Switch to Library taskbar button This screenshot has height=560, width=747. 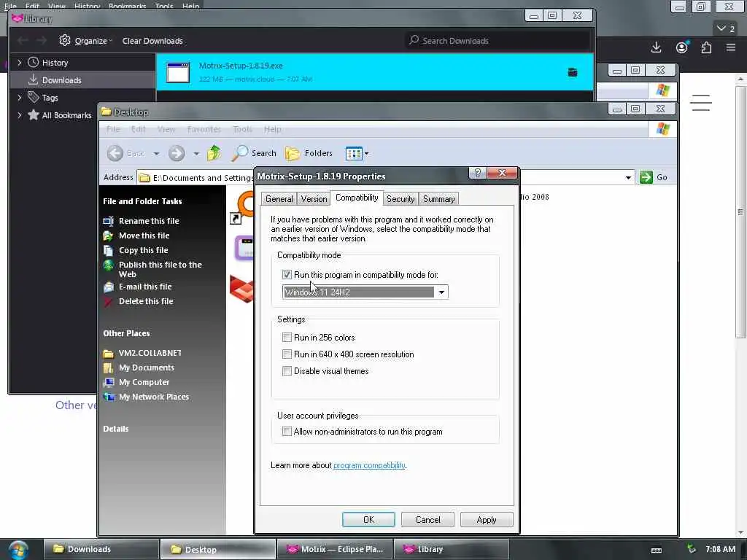pos(452,549)
